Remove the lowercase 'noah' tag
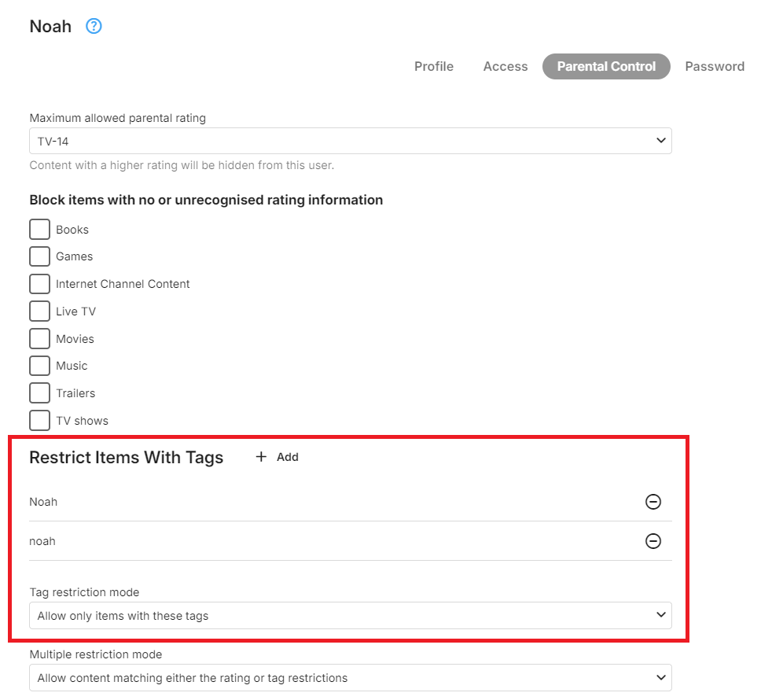Screen dimensions: 772x700 coord(653,541)
